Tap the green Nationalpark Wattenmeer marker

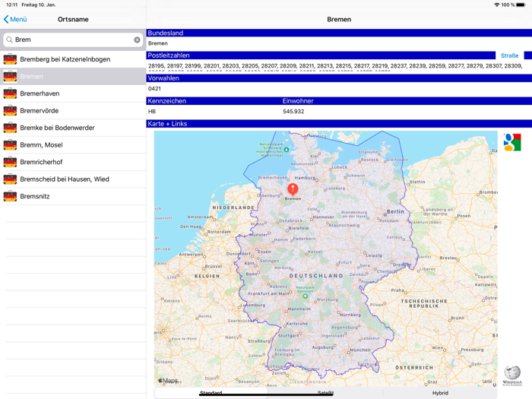coord(287,149)
